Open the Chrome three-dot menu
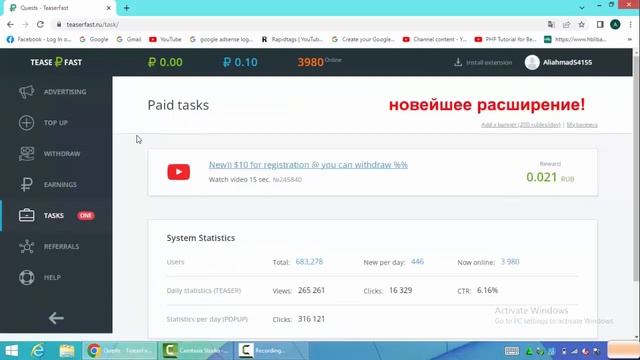 point(630,24)
